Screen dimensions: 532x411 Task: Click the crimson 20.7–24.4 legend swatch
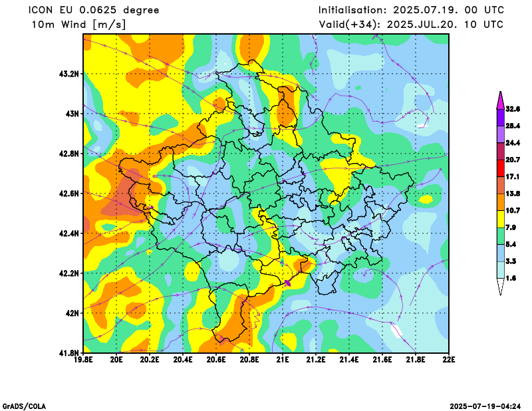(x=500, y=152)
